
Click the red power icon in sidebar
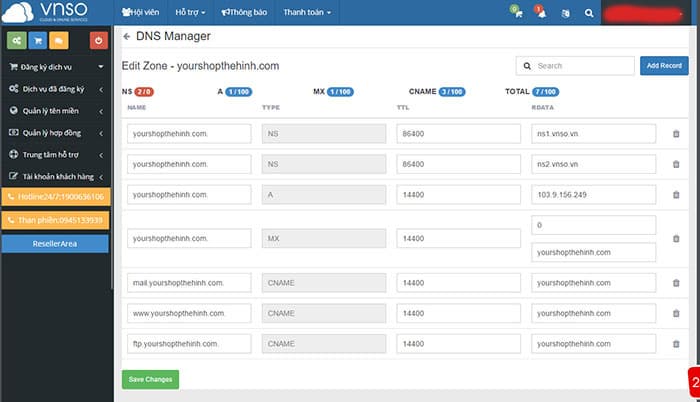point(99,41)
